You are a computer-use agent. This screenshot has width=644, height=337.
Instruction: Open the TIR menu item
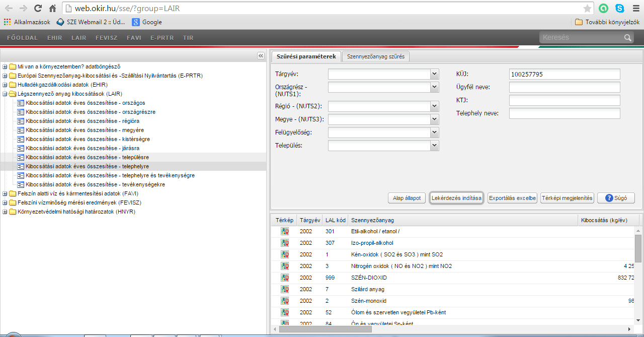(x=188, y=38)
